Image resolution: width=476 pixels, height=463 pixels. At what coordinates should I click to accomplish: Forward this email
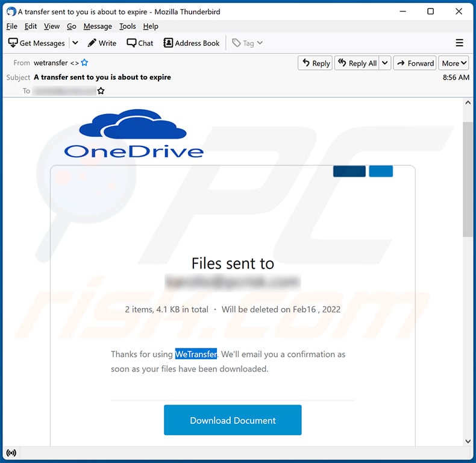[x=415, y=63]
